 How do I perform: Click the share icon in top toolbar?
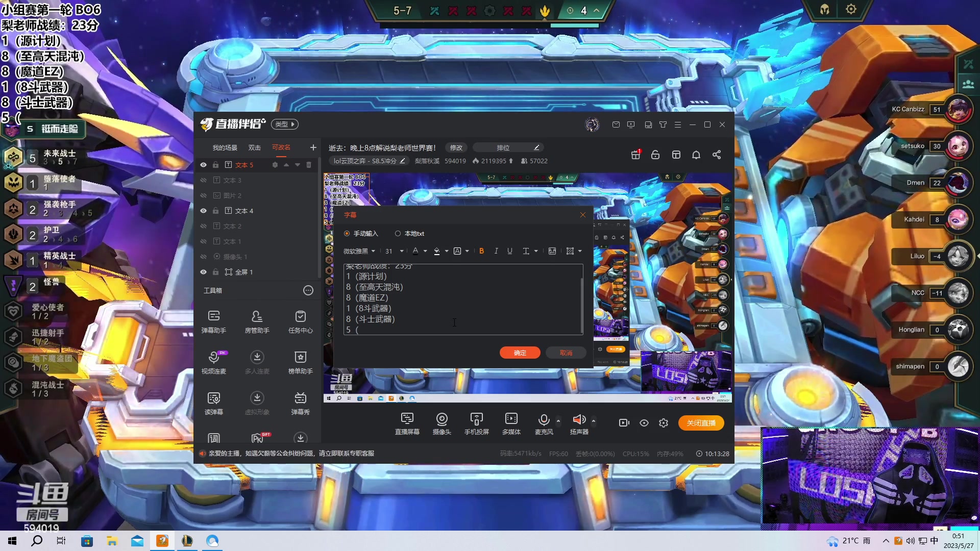[717, 155]
